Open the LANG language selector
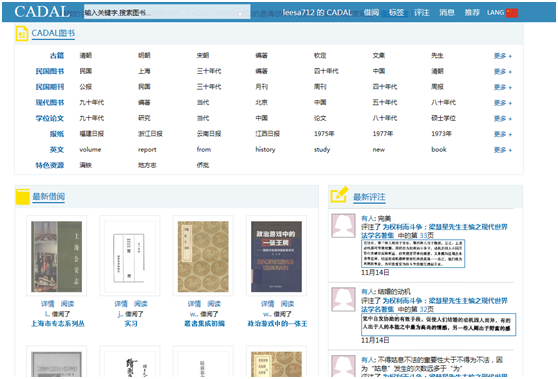Screen dimensions: 558x379 pyautogui.click(x=495, y=12)
